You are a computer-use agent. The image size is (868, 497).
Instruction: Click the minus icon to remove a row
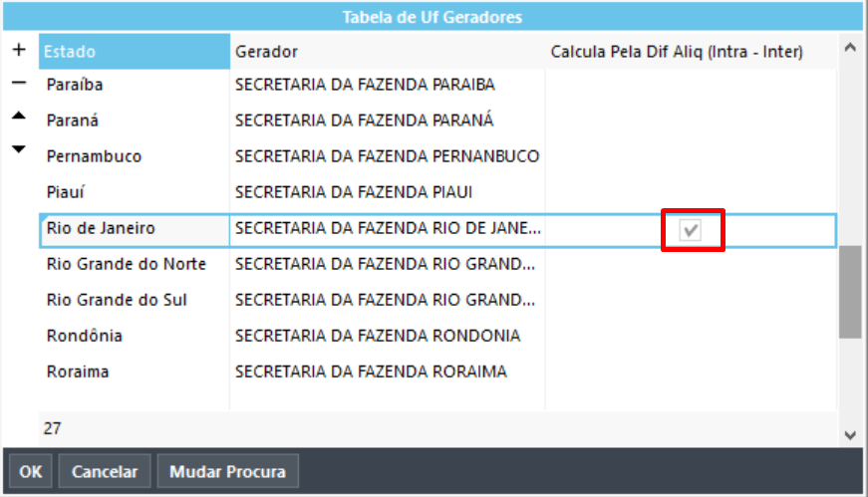click(18, 84)
